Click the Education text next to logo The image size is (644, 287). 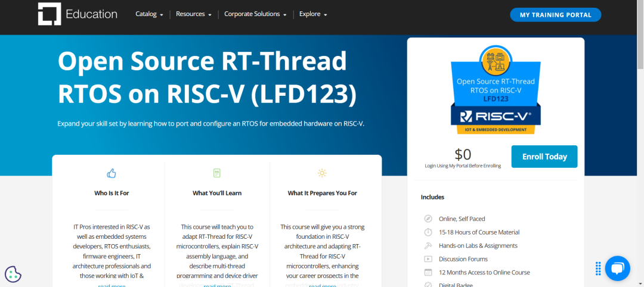(91, 14)
